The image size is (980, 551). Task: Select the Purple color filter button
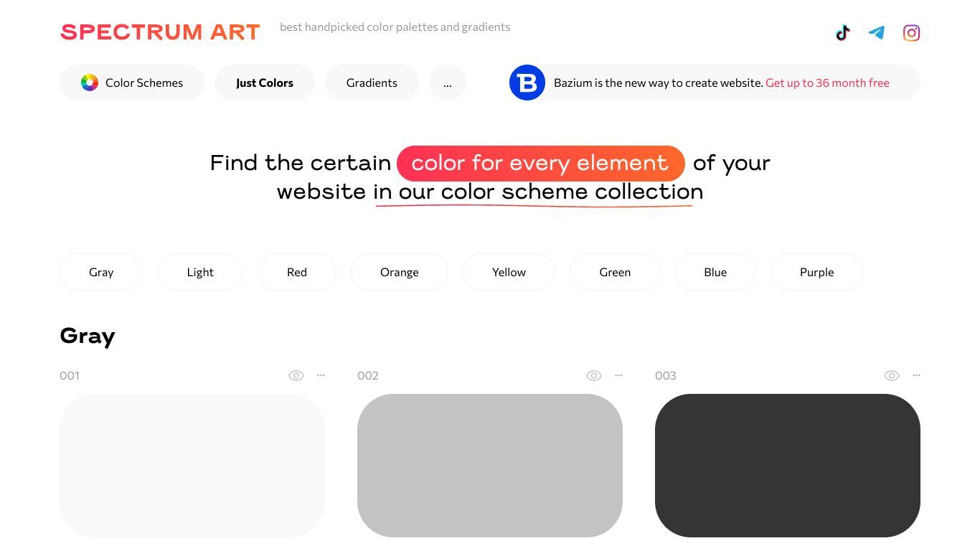pos(816,272)
